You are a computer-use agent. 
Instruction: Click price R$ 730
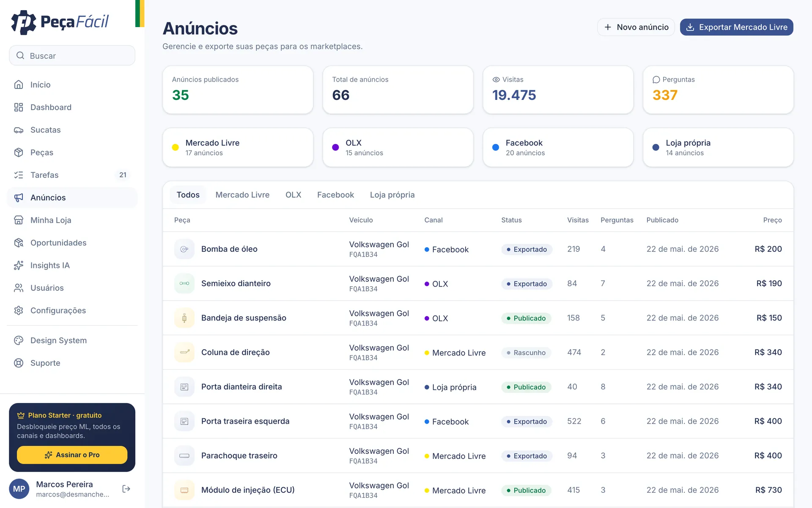coord(768,490)
